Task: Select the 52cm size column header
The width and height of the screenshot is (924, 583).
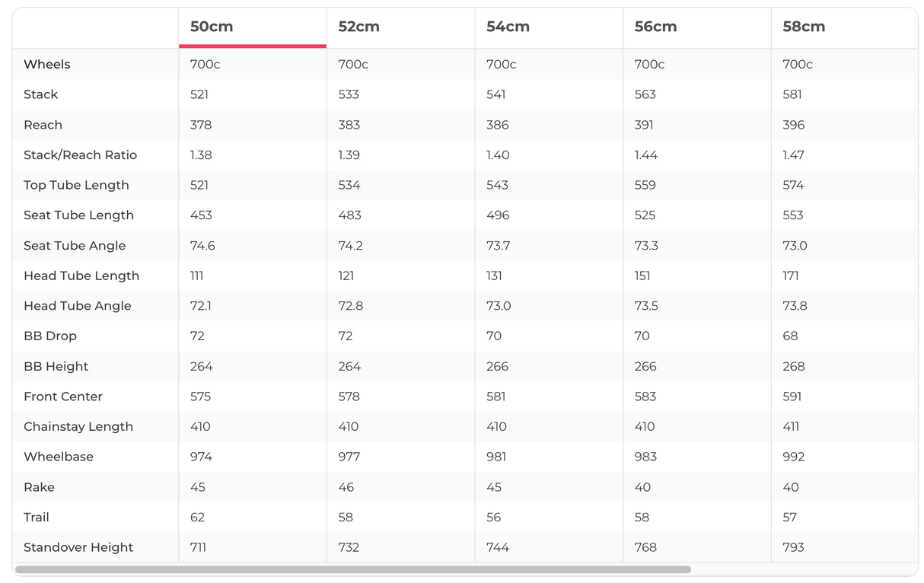Action: pos(359,27)
